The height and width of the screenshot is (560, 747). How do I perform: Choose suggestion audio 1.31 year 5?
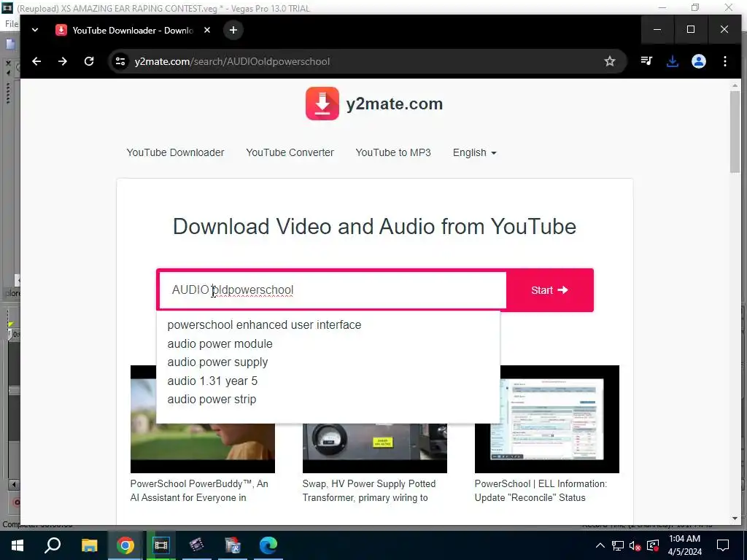[x=212, y=381]
